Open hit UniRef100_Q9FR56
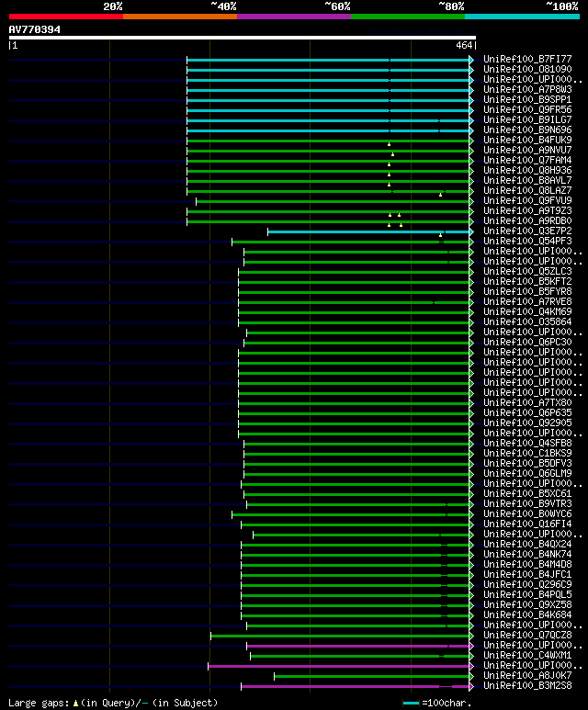This screenshot has height=710, width=588. [527, 109]
